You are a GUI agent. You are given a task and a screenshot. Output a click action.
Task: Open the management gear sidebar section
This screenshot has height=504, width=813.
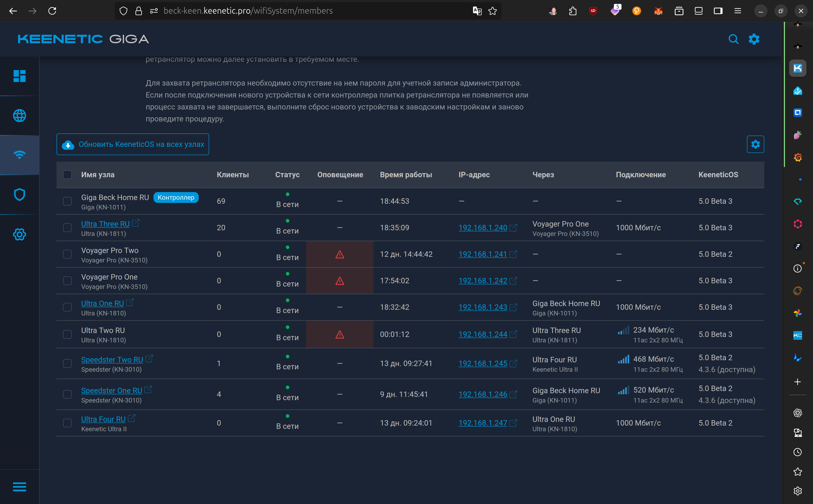click(x=19, y=234)
